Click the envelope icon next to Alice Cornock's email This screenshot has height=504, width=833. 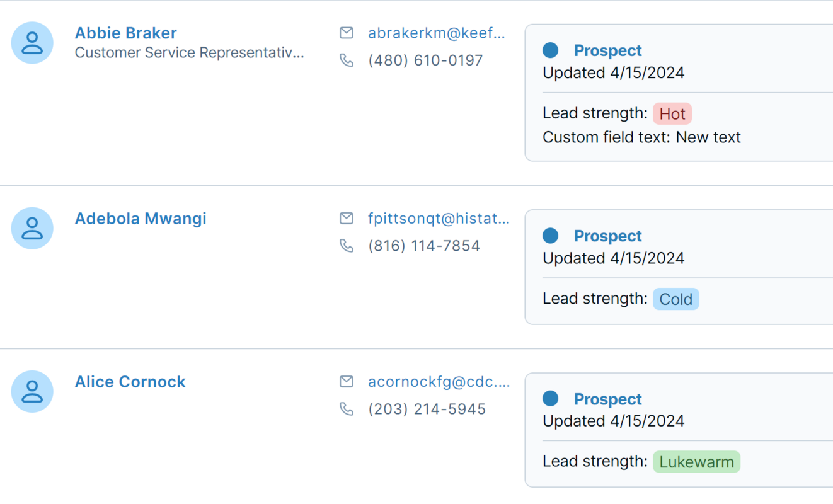coord(347,381)
